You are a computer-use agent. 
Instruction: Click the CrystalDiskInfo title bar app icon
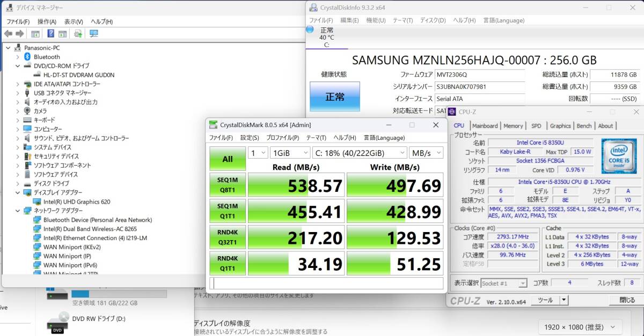313,8
